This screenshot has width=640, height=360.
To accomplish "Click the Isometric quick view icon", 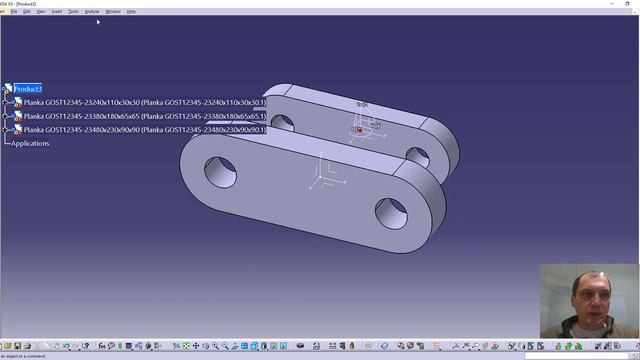I will click(x=254, y=346).
